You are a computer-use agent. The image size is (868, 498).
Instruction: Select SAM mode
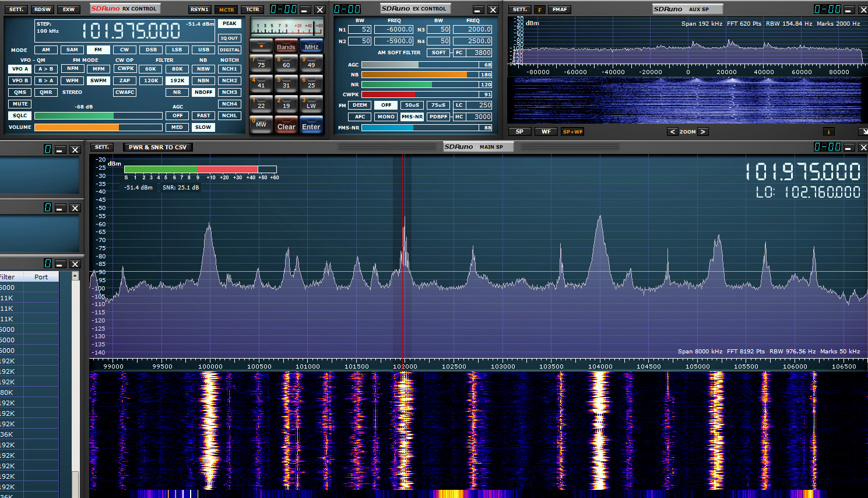coord(72,50)
